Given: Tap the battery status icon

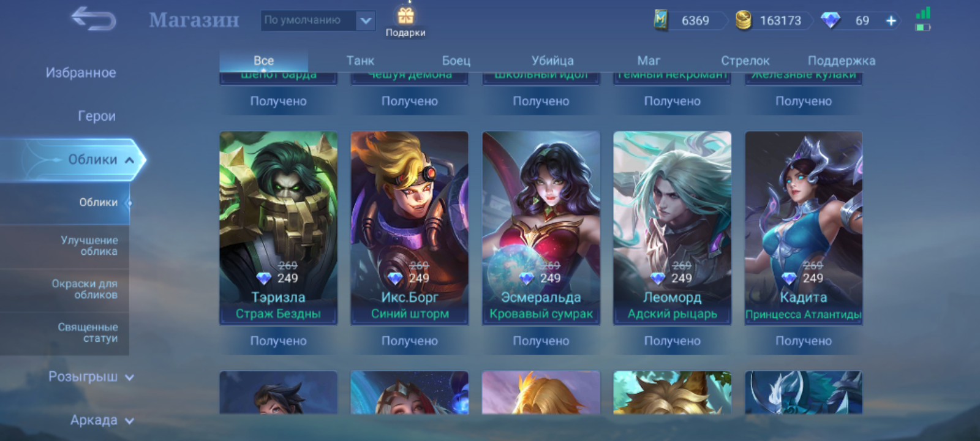Looking at the screenshot, I should (922, 27).
